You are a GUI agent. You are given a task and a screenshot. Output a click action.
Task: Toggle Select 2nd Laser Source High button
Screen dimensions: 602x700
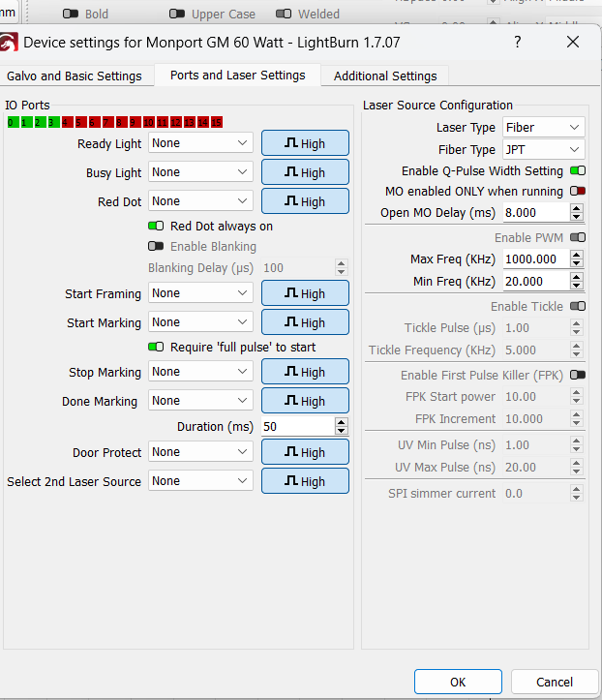coord(305,481)
